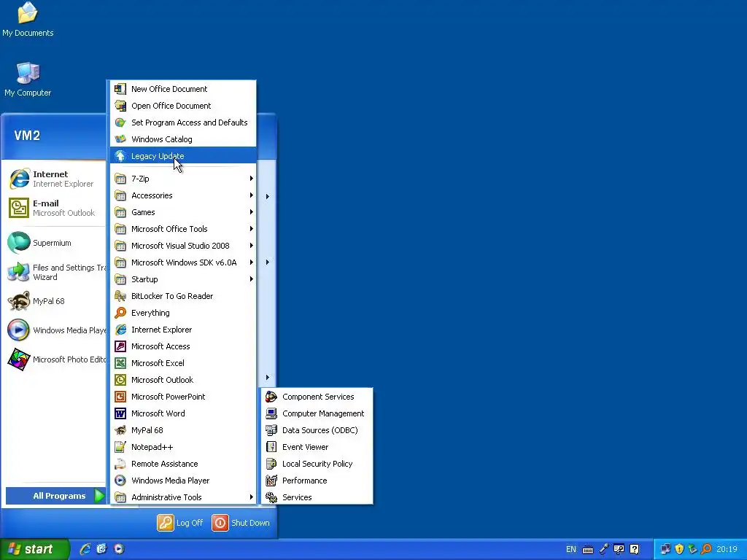
Task: Click the Everything search tray icon
Action: point(706,549)
